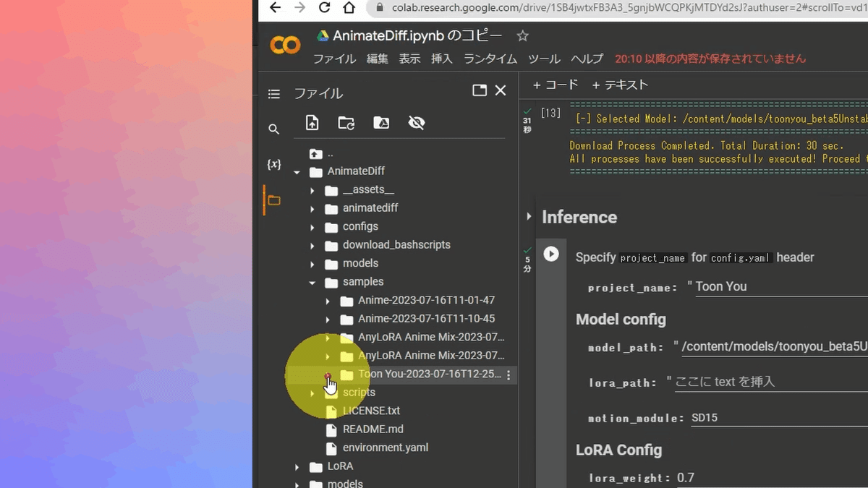Open the 編集 menu

point(378,59)
